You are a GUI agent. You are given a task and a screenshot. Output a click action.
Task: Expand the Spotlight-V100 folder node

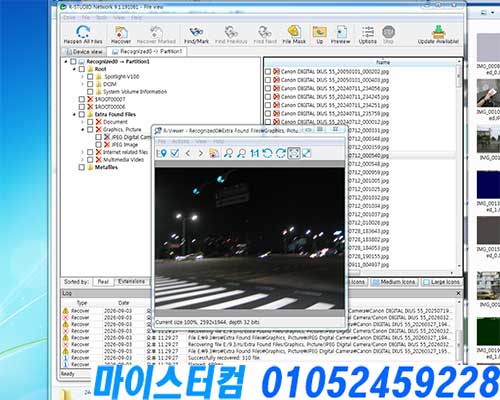point(82,77)
